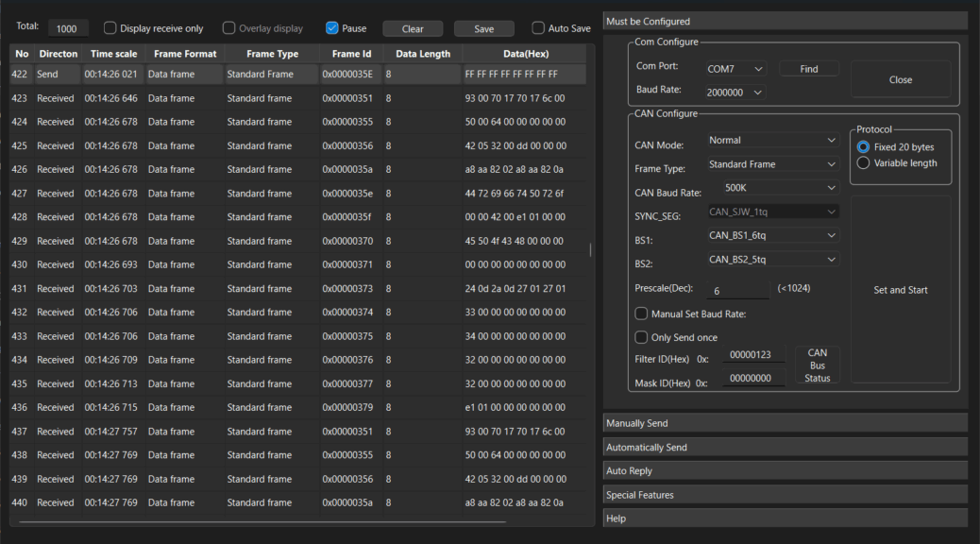This screenshot has height=544, width=980.
Task: Select Fixed 20 bytes protocol
Action: 863,147
